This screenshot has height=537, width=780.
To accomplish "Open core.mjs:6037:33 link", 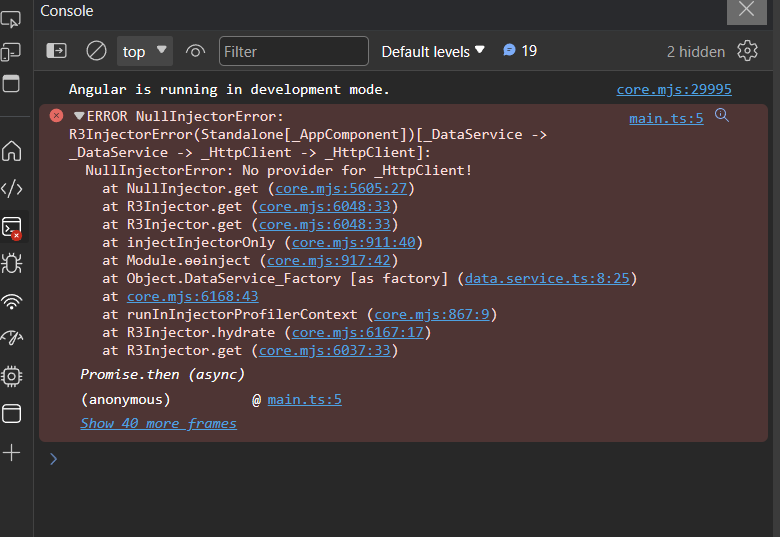I will pyautogui.click(x=325, y=351).
